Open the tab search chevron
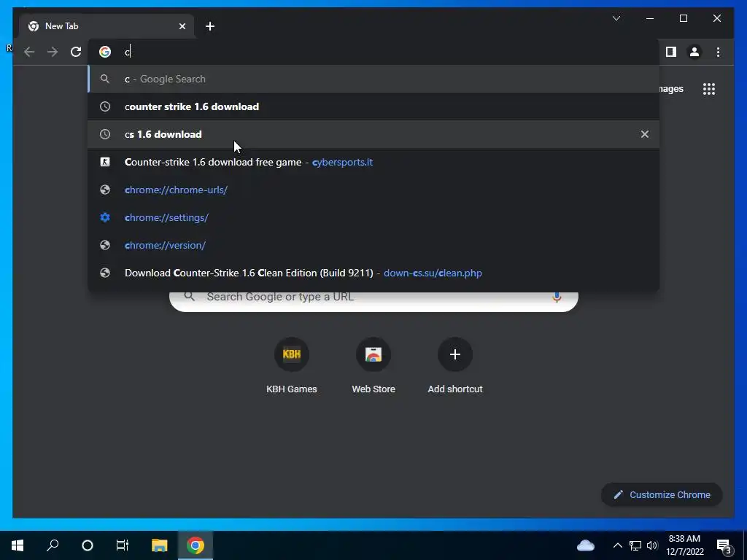 coord(616,18)
